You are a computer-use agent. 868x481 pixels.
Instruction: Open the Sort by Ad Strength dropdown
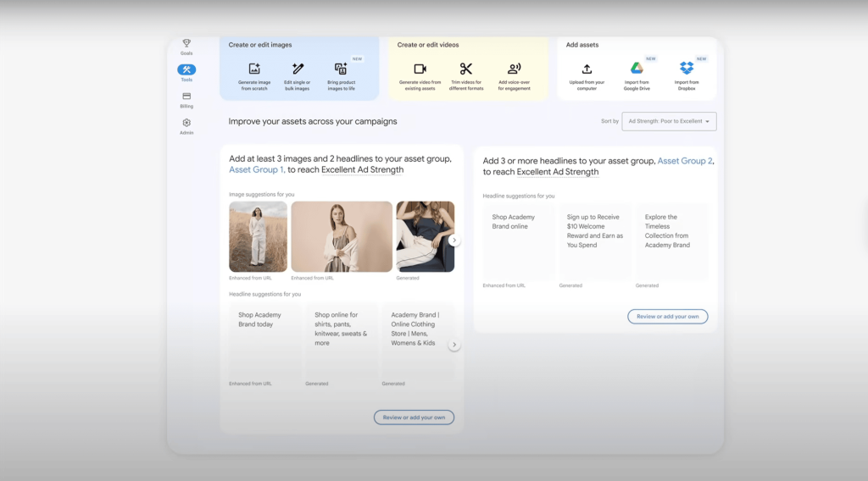669,122
